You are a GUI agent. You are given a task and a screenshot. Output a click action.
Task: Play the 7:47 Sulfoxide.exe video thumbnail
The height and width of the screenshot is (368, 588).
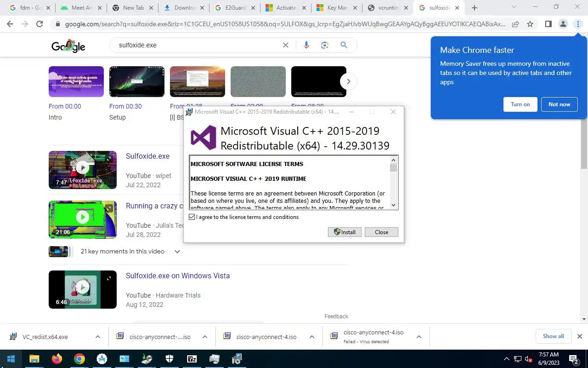click(83, 170)
